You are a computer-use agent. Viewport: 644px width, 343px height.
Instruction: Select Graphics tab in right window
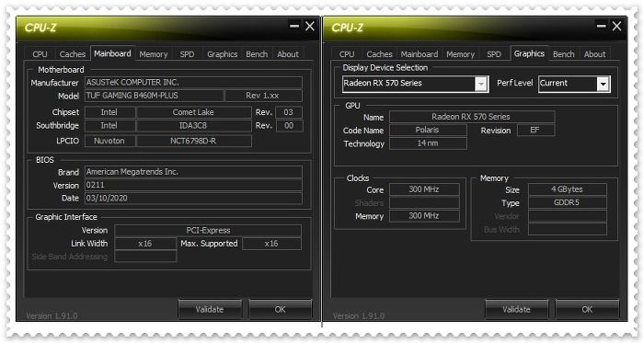pyautogui.click(x=529, y=53)
